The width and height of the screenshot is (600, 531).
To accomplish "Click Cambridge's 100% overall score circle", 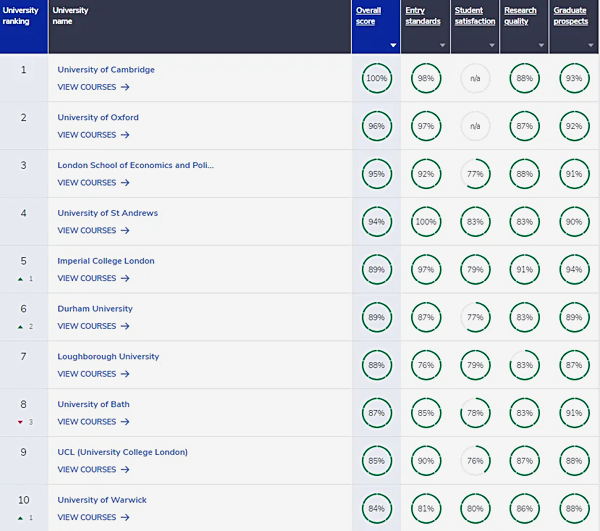I will pyautogui.click(x=376, y=78).
